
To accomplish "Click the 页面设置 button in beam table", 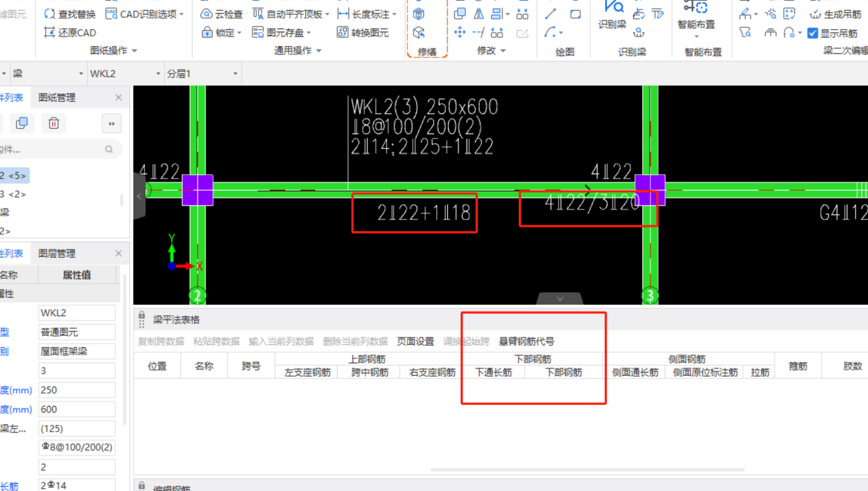I will pos(415,341).
